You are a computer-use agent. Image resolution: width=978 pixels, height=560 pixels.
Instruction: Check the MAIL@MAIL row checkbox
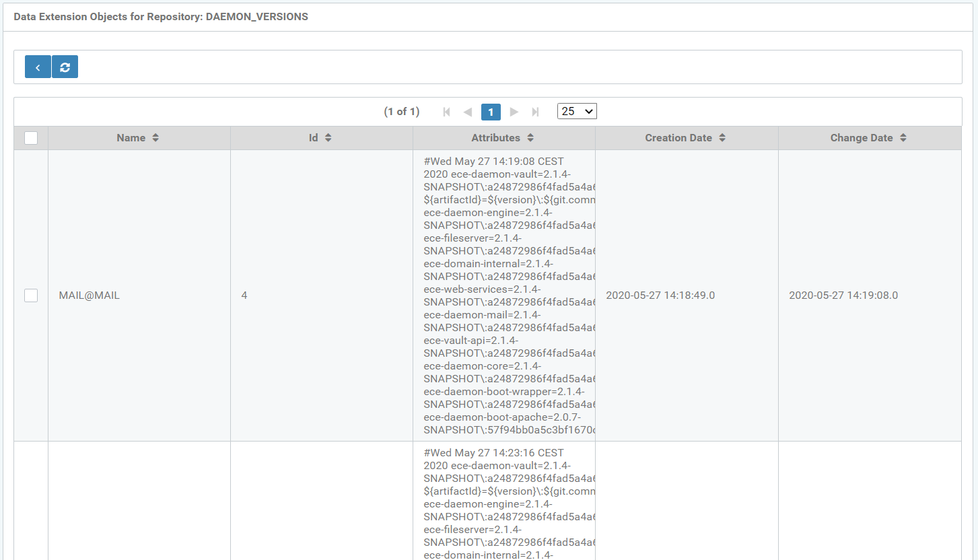pos(31,295)
